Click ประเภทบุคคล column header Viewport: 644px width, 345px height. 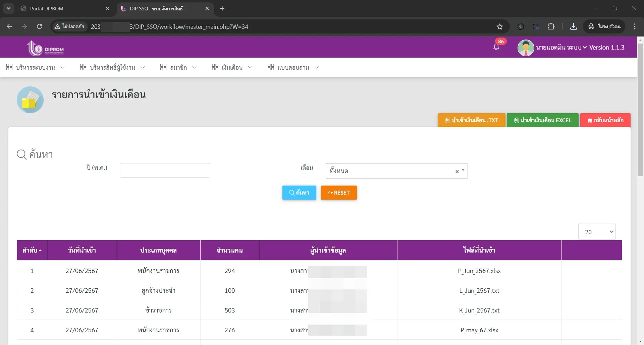(158, 250)
